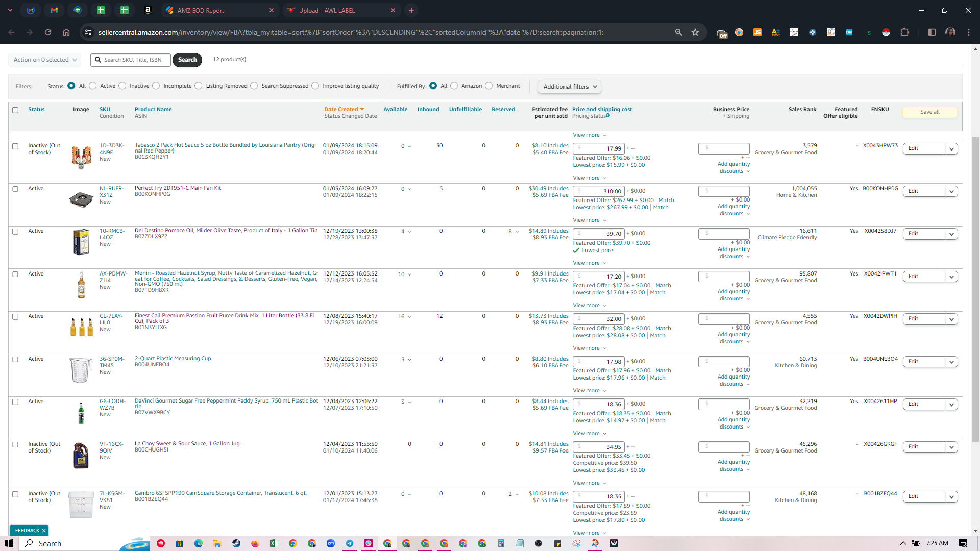The width and height of the screenshot is (980, 551).
Task: Select the Inactive status filter
Action: click(122, 86)
